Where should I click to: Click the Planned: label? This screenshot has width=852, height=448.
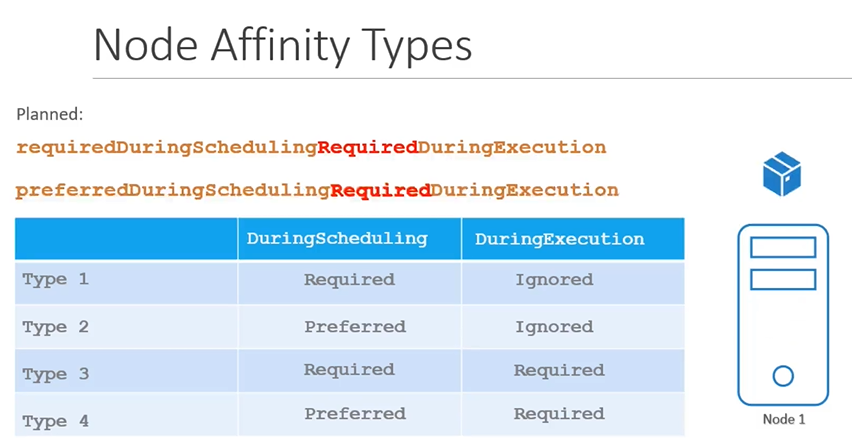point(49,115)
